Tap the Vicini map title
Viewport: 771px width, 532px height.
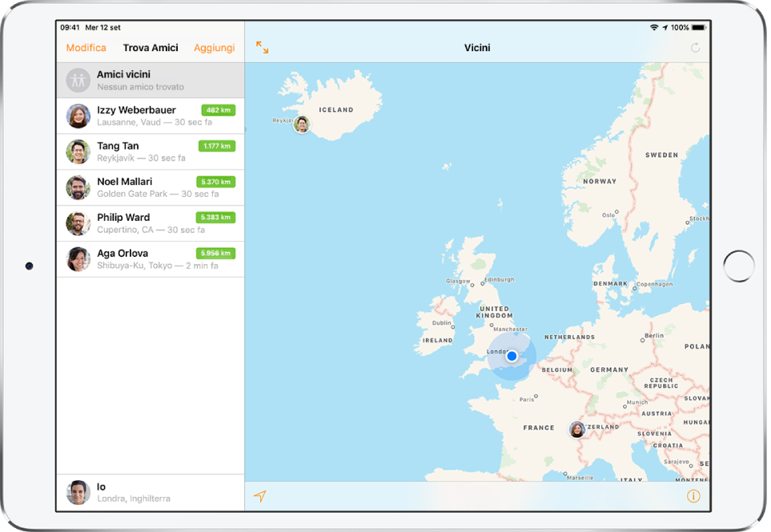(477, 48)
